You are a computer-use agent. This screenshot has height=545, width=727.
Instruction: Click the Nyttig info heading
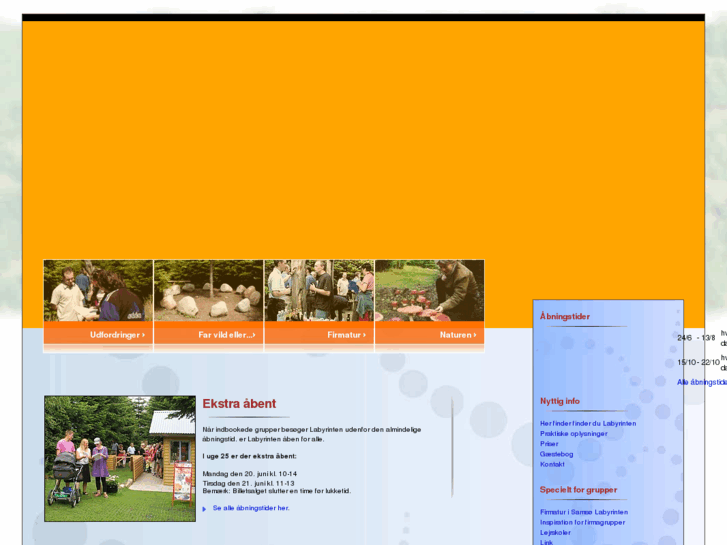point(560,401)
